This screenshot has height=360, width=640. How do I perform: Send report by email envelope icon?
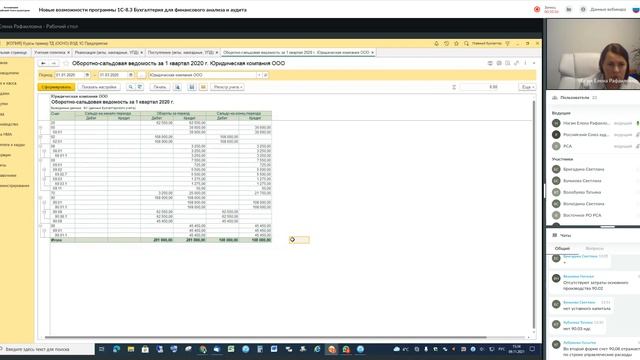coord(203,87)
